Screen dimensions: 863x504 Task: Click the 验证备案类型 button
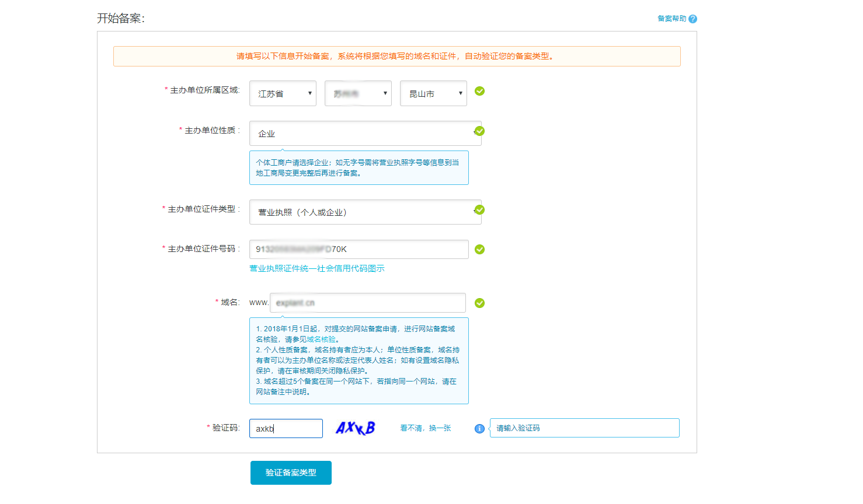(x=291, y=473)
